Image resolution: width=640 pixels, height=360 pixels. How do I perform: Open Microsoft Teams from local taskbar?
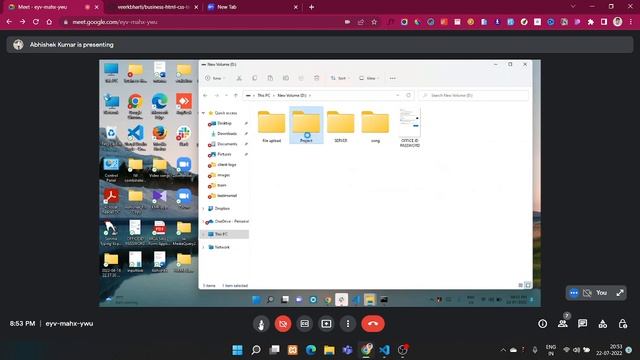click(348, 350)
